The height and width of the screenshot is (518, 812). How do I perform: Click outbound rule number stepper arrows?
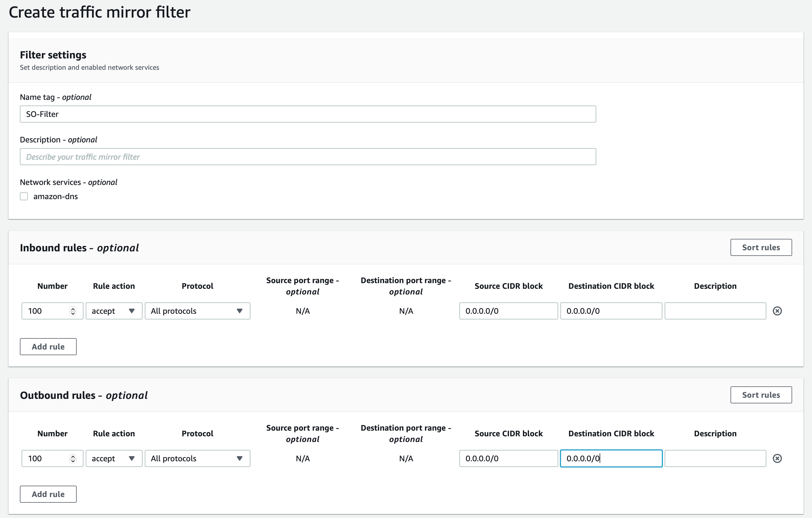(x=73, y=458)
